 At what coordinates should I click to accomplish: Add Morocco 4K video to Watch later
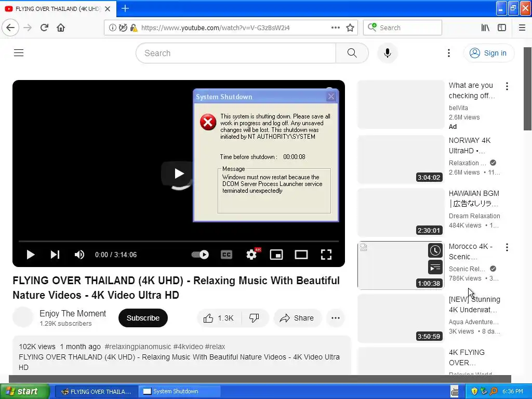(x=435, y=251)
